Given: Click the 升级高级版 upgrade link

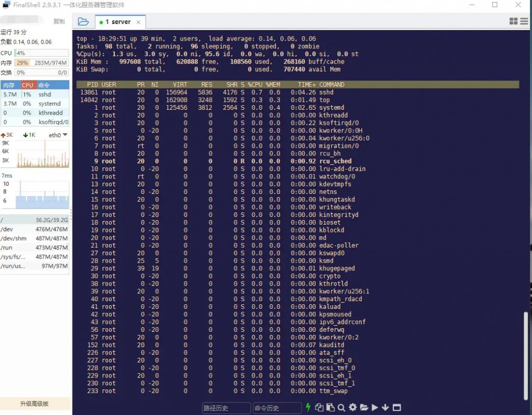Looking at the screenshot, I should click(x=35, y=403).
